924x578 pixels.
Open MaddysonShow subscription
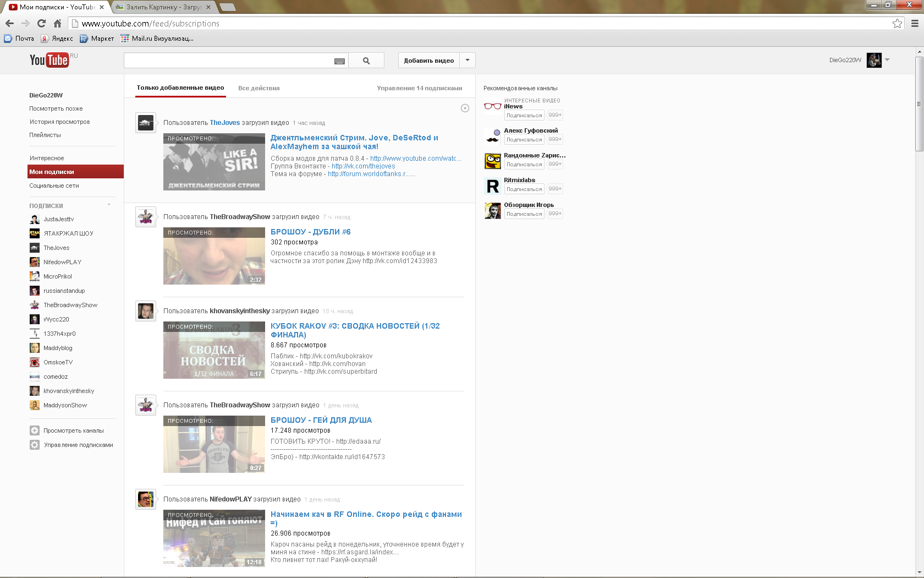65,405
